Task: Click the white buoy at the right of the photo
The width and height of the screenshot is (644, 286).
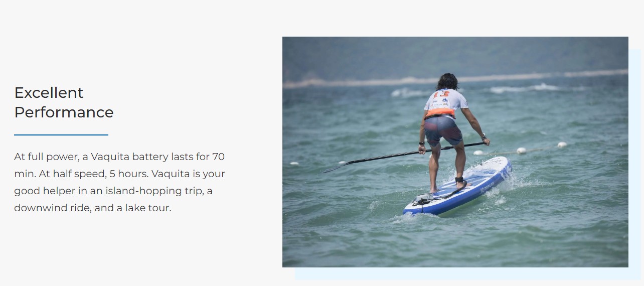Action: [x=562, y=145]
